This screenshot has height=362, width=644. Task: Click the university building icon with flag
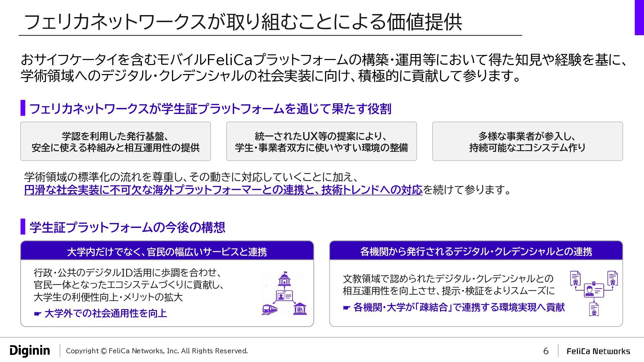coord(284,279)
